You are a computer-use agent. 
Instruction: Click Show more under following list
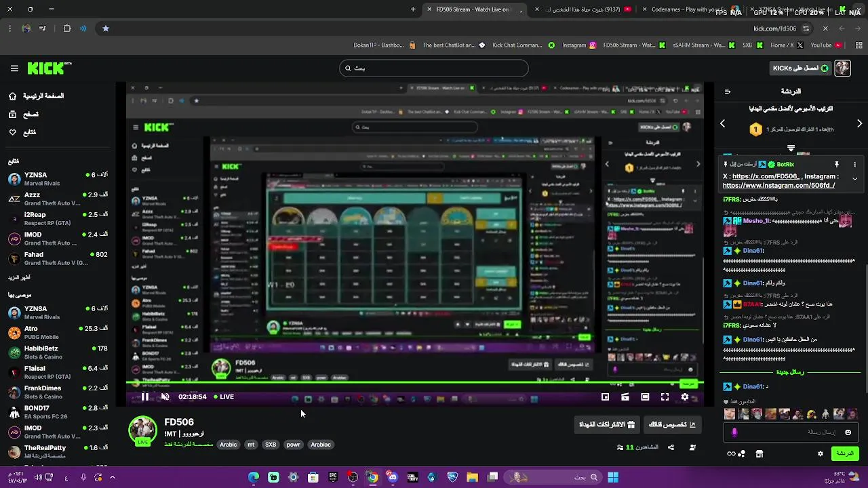click(19, 278)
